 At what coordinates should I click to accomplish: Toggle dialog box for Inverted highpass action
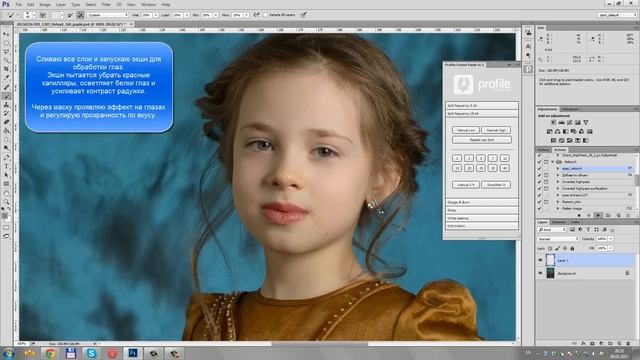click(x=546, y=182)
